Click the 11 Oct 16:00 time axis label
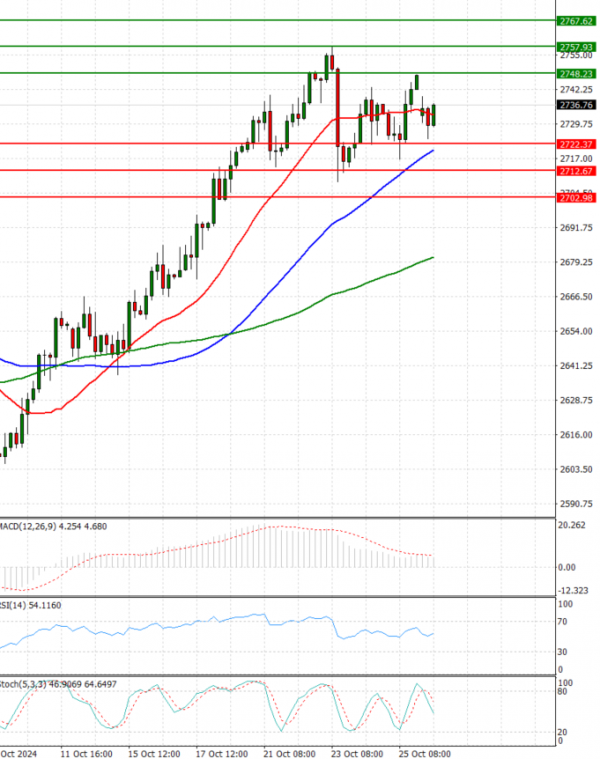 [x=86, y=754]
